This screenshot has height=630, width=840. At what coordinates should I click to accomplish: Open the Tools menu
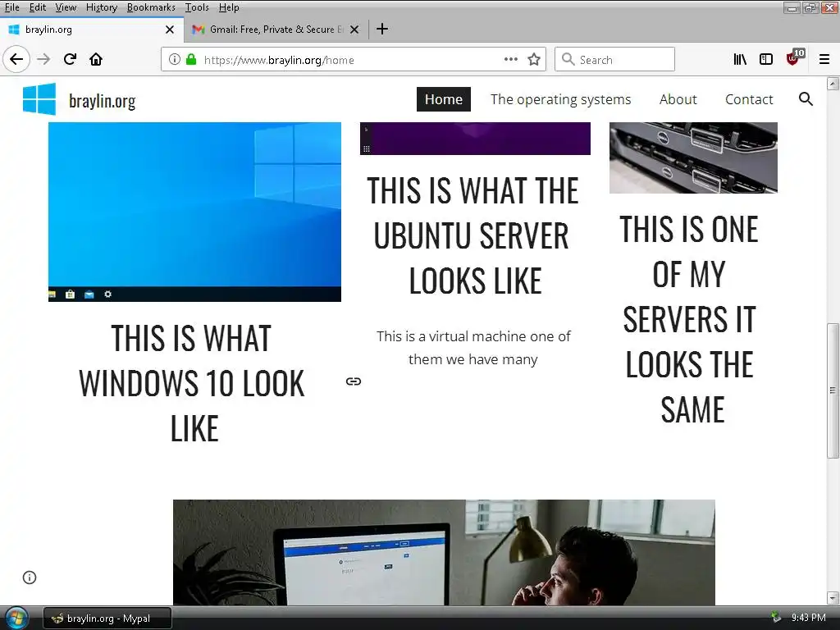tap(197, 7)
